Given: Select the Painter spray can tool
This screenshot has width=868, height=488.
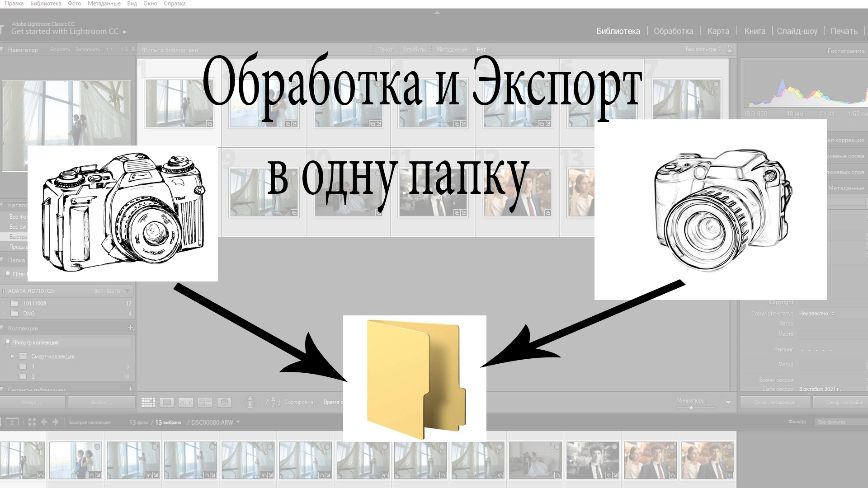Looking at the screenshot, I should pyautogui.click(x=250, y=402).
